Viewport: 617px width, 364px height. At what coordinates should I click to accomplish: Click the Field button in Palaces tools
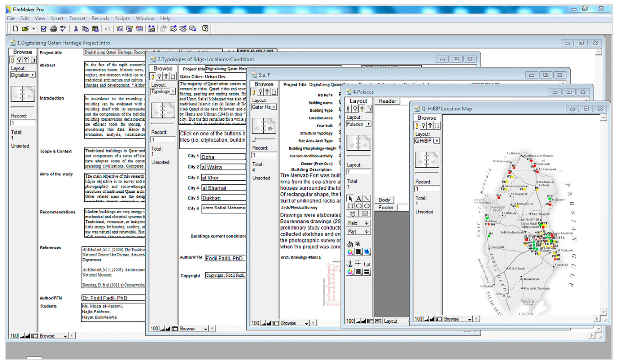point(358,223)
